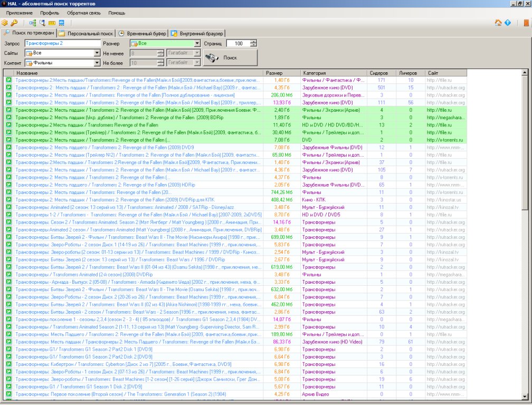The width and height of the screenshot is (532, 405).
Task: Click the HAL application icon in title bar
Action: (x=4, y=3)
